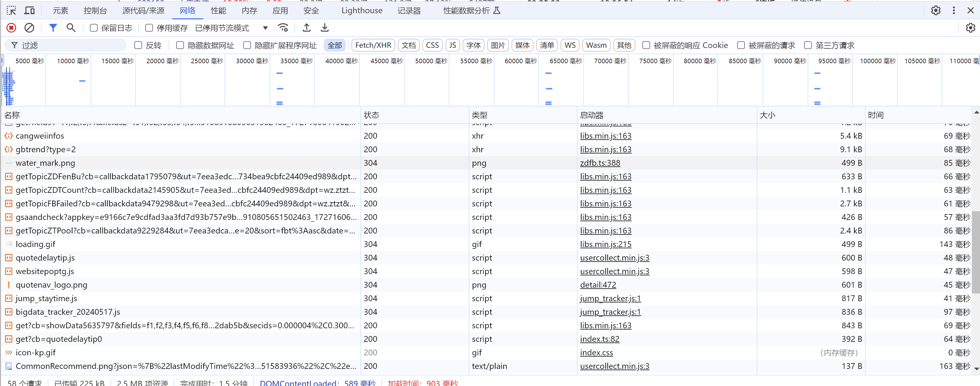Sort requests by the 大小 column header
The height and width of the screenshot is (386, 980).
(767, 115)
